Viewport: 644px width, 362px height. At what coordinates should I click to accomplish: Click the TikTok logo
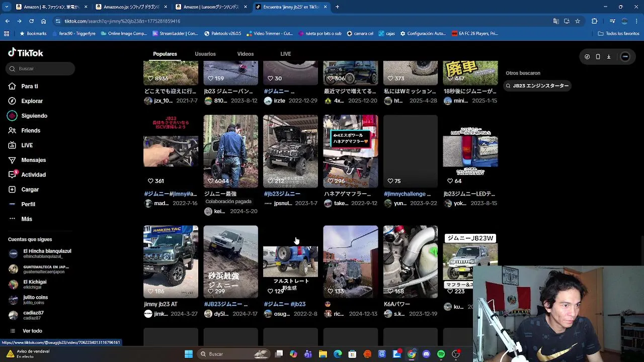(26, 53)
